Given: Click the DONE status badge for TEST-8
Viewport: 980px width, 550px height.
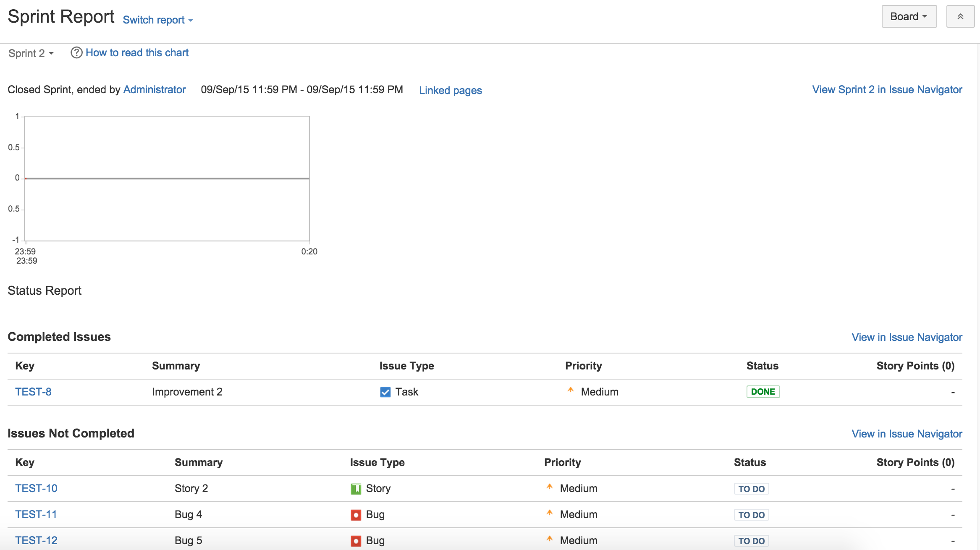Looking at the screenshot, I should click(x=763, y=392).
